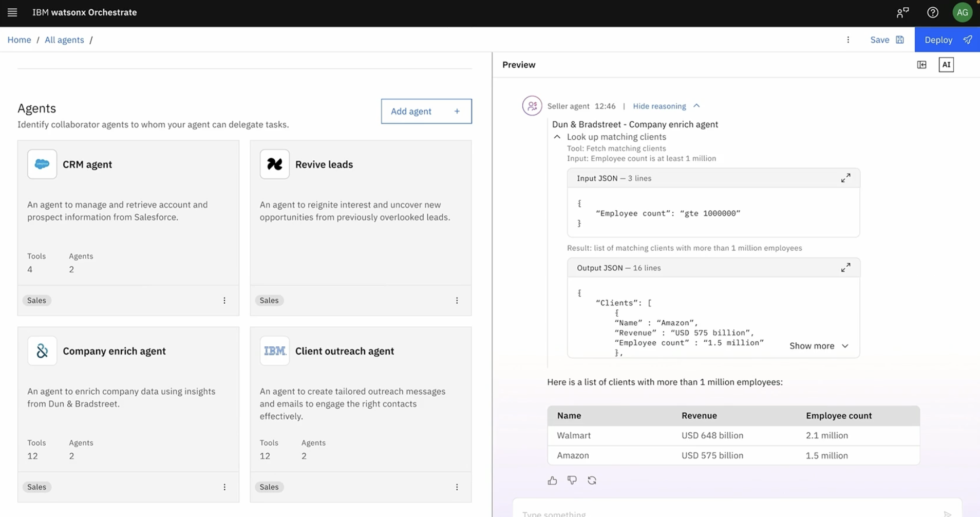Go to All agents breadcrumb
This screenshot has height=517, width=980.
[x=64, y=40]
